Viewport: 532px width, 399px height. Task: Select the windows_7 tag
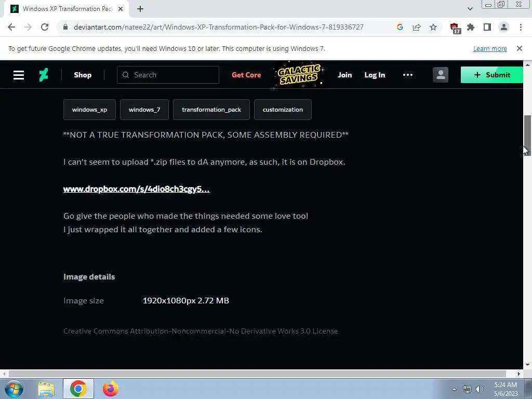(144, 110)
